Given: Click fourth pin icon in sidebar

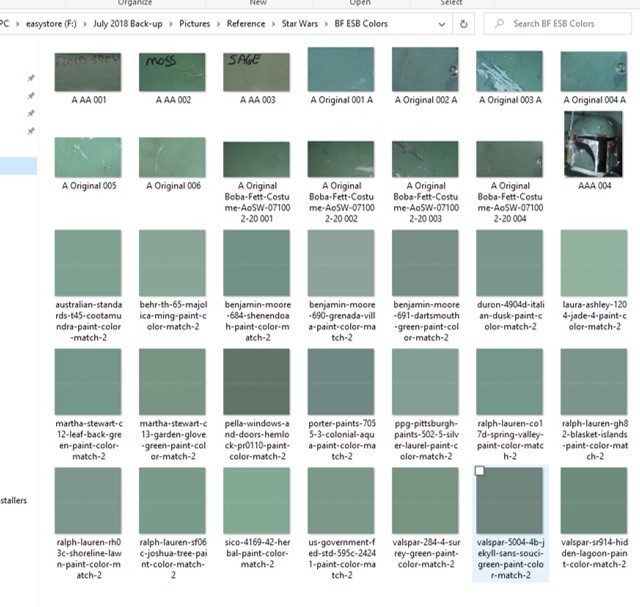Looking at the screenshot, I should pyautogui.click(x=31, y=131).
